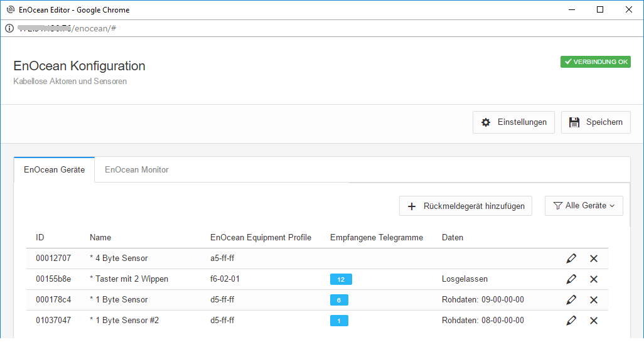Delete device with ID 000178c4
The height and width of the screenshot is (357, 644).
click(x=594, y=300)
